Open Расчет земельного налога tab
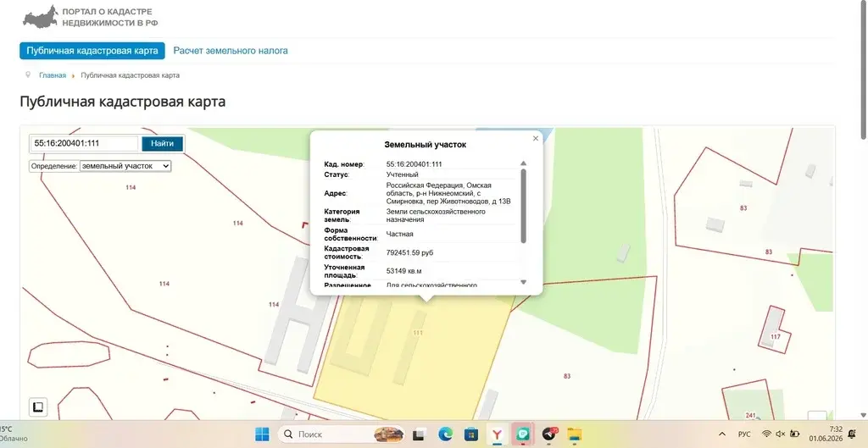Image resolution: width=868 pixels, height=448 pixels. (231, 51)
